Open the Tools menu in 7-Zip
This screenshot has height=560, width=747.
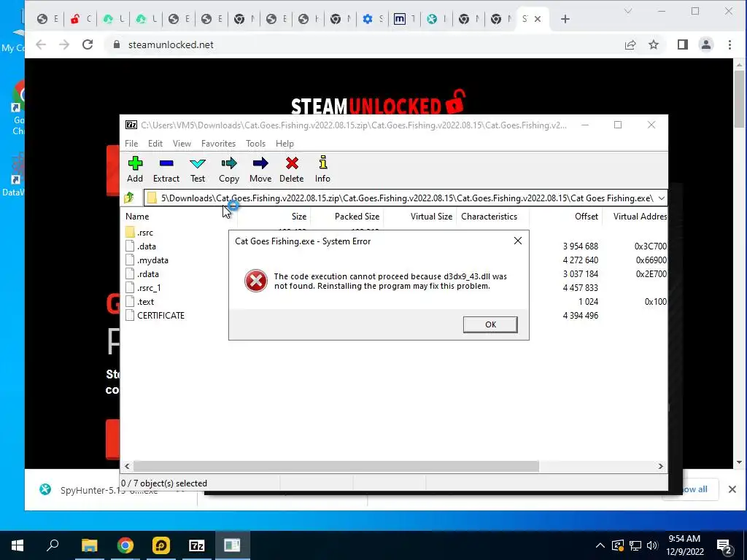(x=255, y=144)
